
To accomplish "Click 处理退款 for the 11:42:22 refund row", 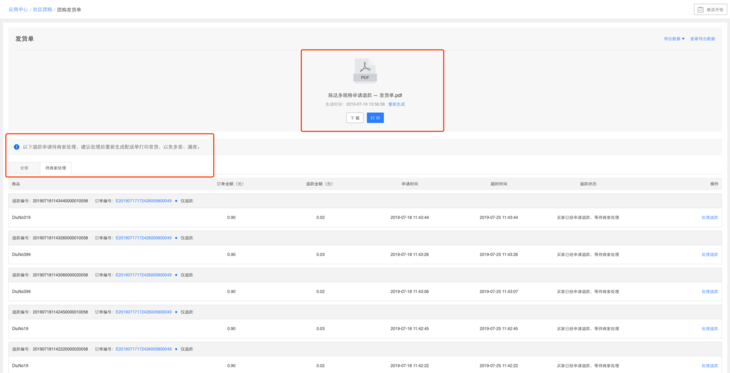I will tap(710, 366).
